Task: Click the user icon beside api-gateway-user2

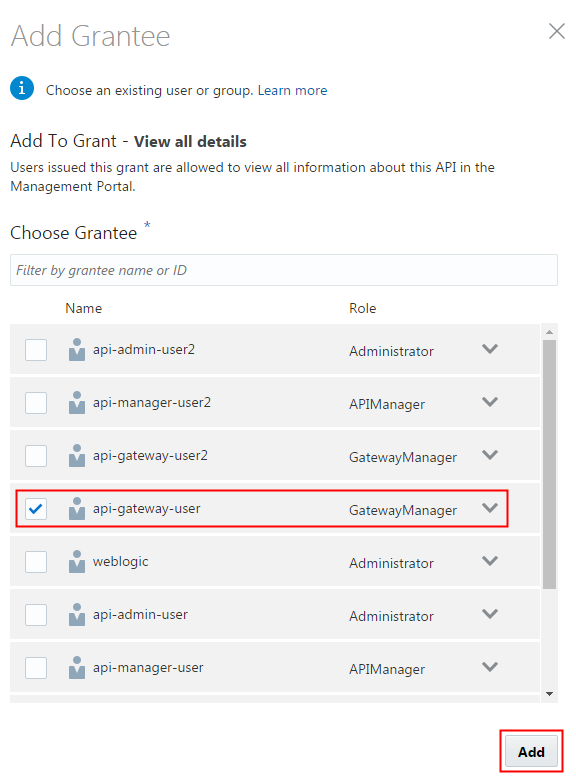Action: click(x=77, y=456)
